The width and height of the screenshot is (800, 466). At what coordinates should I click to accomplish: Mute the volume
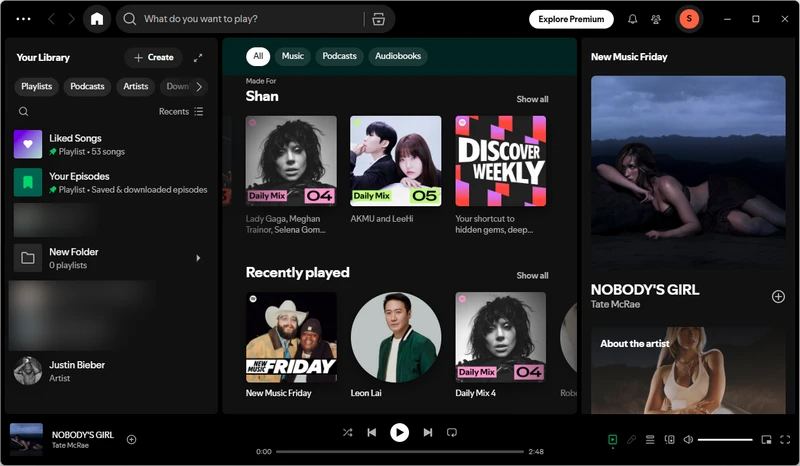click(688, 439)
